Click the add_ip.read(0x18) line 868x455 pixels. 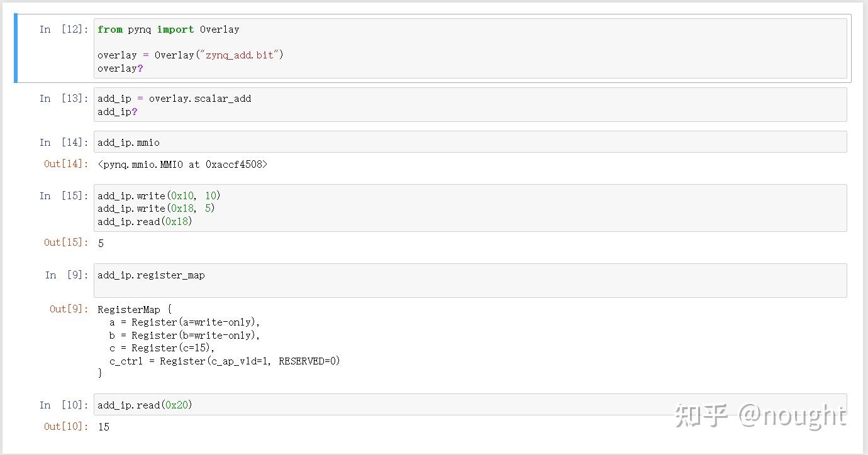[145, 221]
